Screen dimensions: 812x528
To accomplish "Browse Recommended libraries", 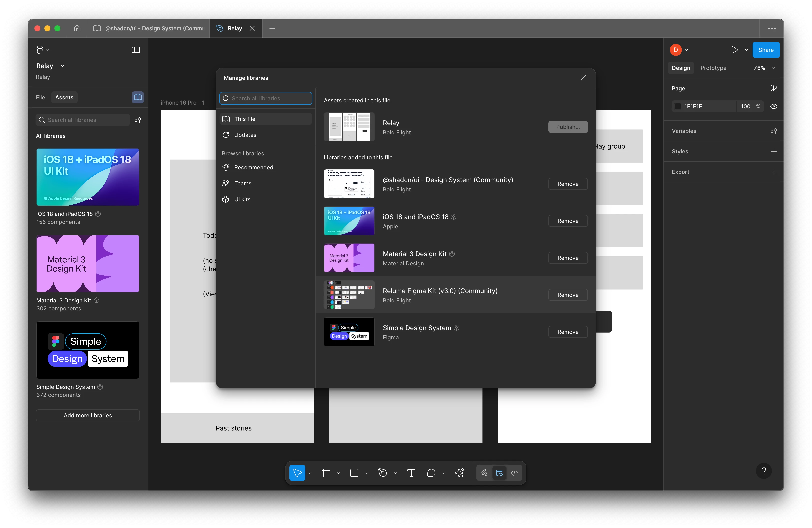I will [266, 167].
